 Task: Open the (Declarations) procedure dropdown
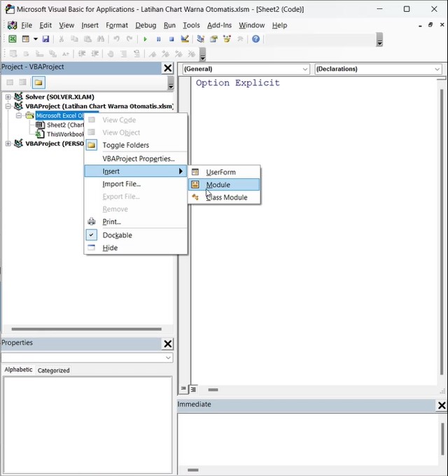(x=378, y=69)
